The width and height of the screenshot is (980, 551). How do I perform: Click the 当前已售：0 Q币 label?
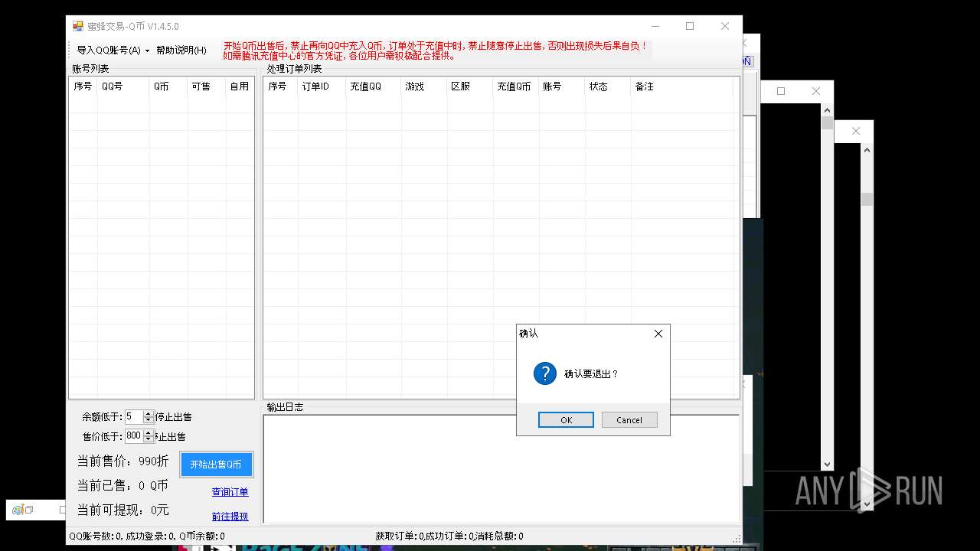click(122, 486)
